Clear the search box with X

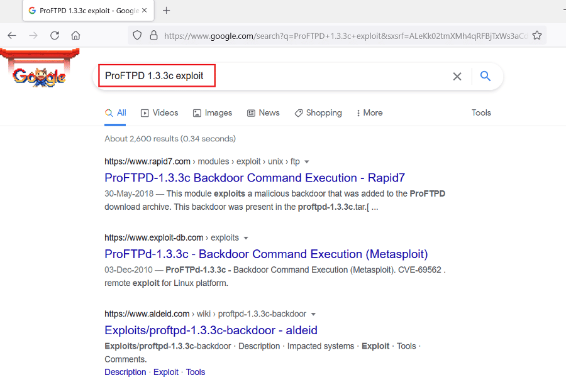coord(457,76)
